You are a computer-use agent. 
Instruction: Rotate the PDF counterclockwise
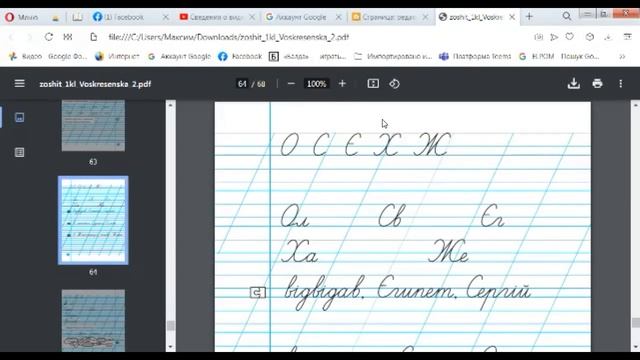point(394,84)
